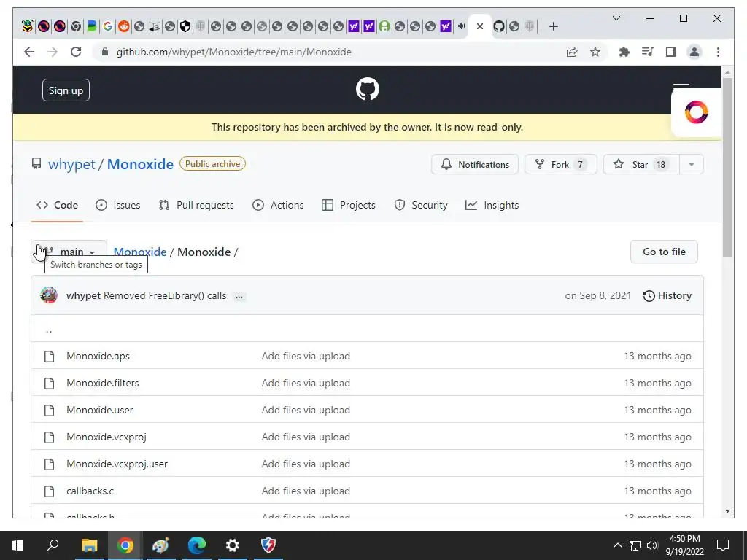Click the volume icon in system tray
The image size is (747, 560).
pos(652,545)
